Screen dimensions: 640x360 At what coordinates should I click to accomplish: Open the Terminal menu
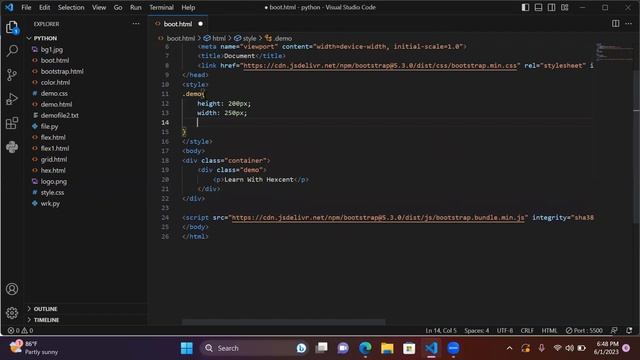[161, 7]
